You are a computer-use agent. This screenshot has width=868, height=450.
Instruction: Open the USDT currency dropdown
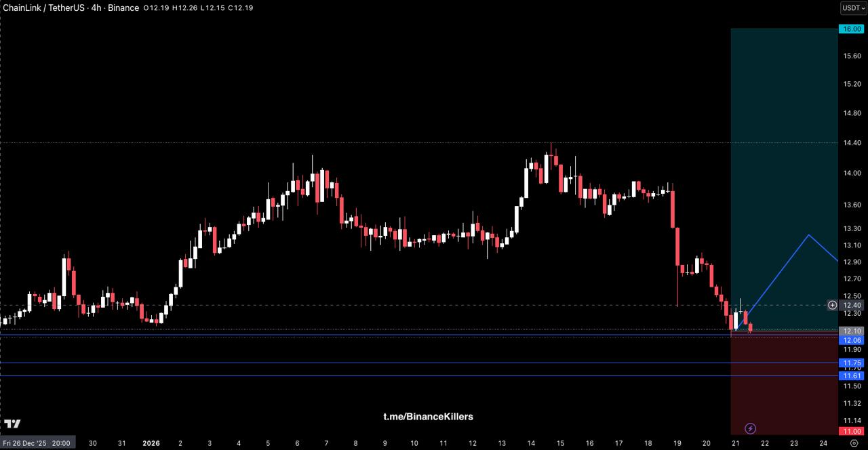point(852,8)
